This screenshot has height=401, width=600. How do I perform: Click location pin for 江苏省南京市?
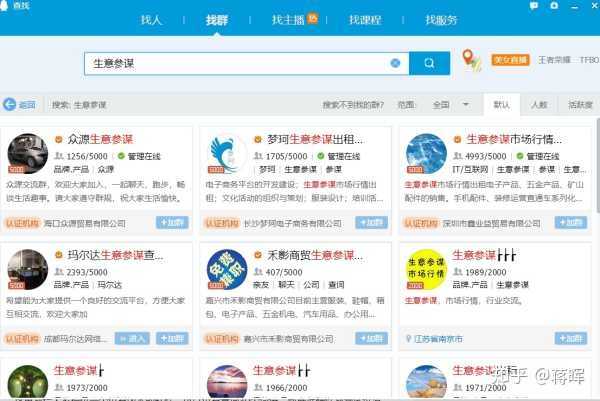click(408, 339)
